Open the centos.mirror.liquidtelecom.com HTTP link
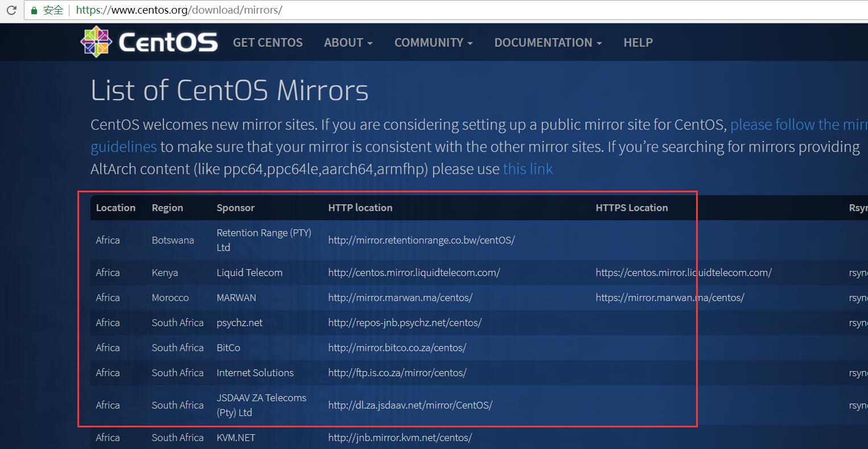This screenshot has width=868, height=449. (x=414, y=273)
